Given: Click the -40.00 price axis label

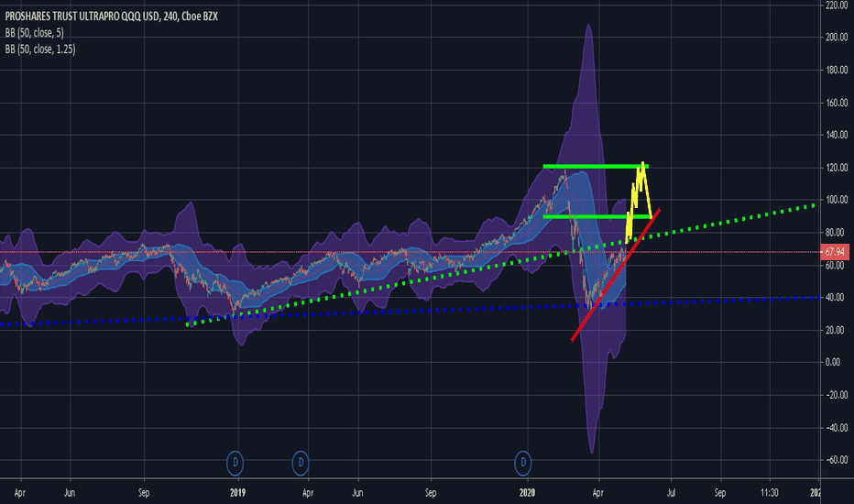Looking at the screenshot, I should point(836,427).
